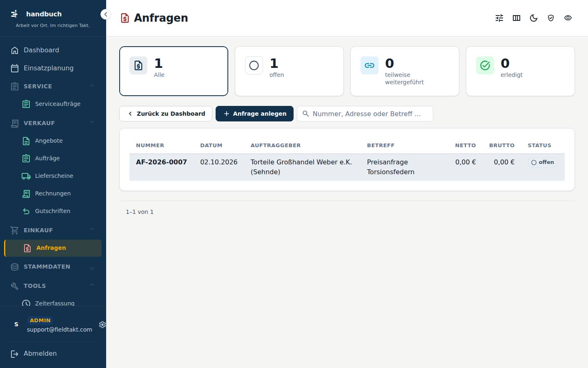Click the offen status badge
The height and width of the screenshot is (368, 588).
pyautogui.click(x=543, y=162)
